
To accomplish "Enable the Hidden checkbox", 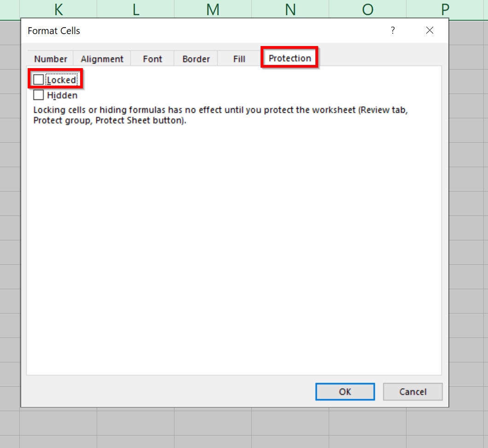I will point(38,95).
